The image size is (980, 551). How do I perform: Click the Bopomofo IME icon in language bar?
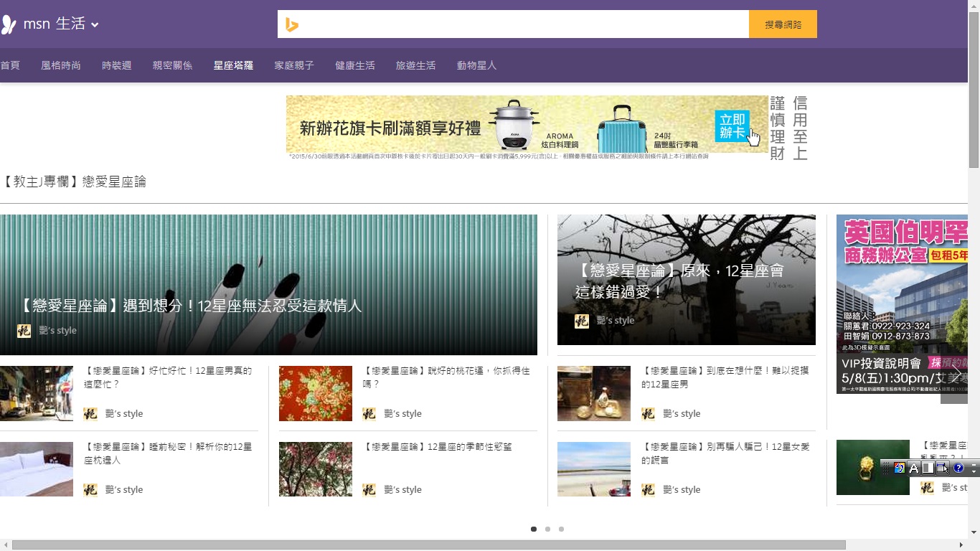click(x=899, y=468)
